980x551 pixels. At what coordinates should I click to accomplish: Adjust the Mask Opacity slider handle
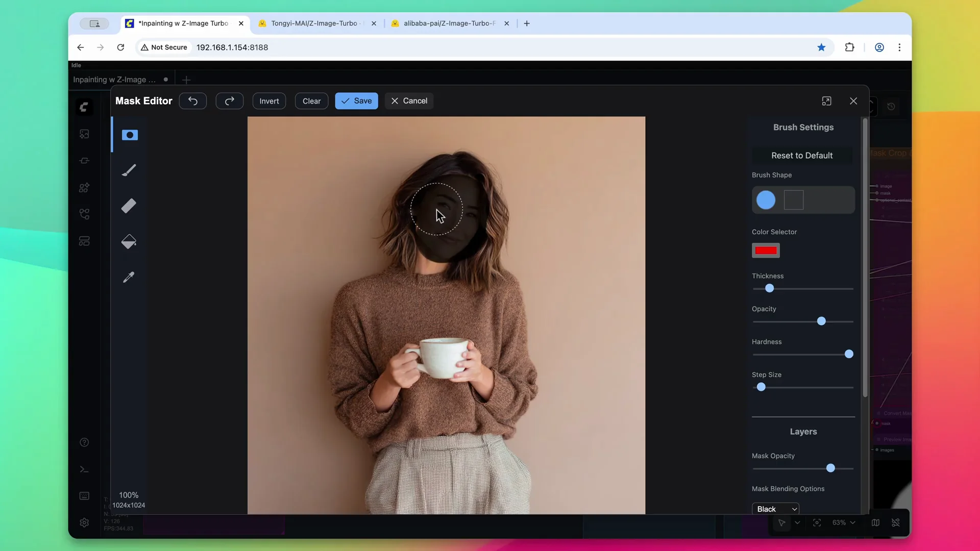point(831,468)
